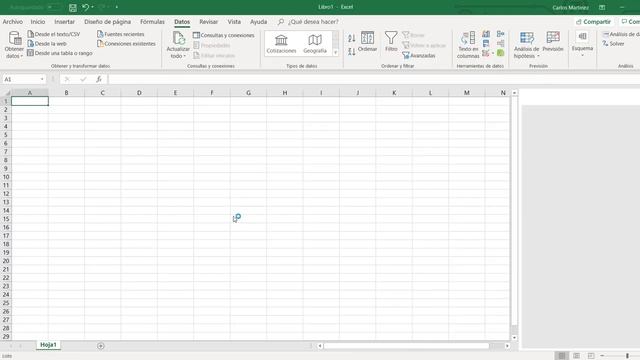Click the Undo arrow icon
Image resolution: width=640 pixels, height=360 pixels.
(85, 7)
